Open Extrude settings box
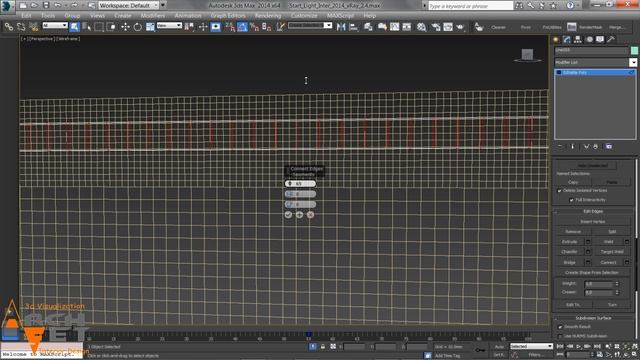The width and height of the screenshot is (640, 360). pos(588,242)
